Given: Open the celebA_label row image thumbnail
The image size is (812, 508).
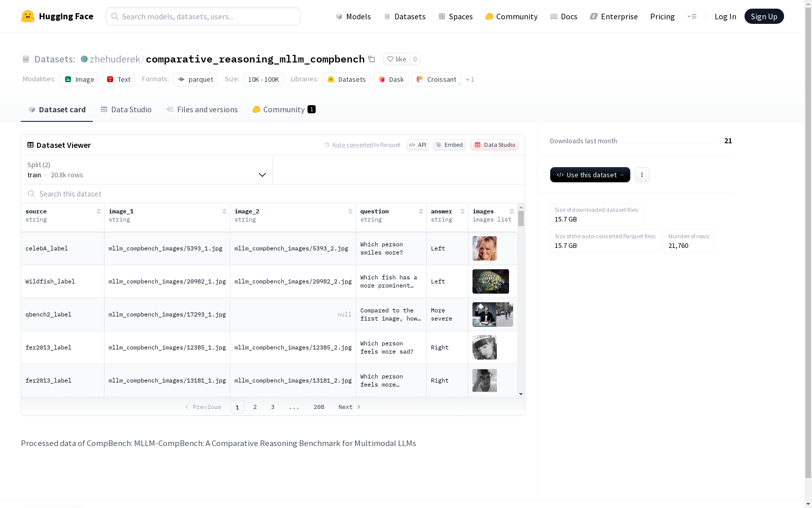Looking at the screenshot, I should 485,248.
